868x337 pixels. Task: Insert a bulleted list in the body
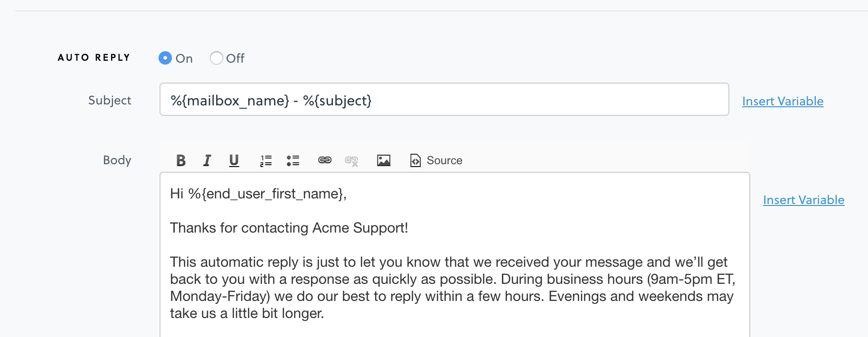(293, 160)
